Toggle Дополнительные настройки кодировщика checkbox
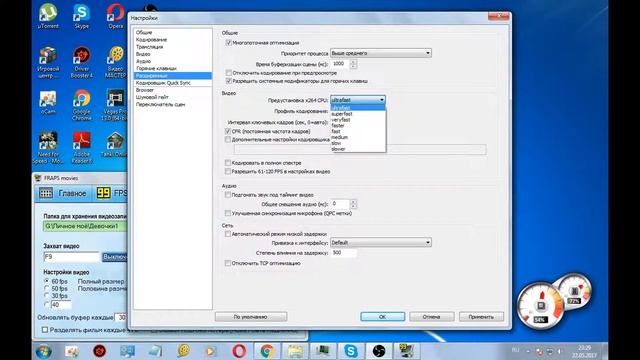Viewport: 640px width, 360px height. (x=228, y=140)
